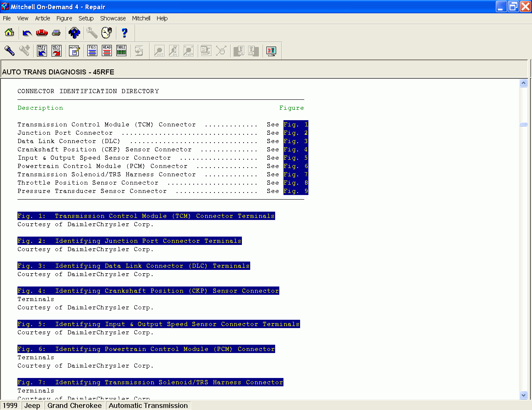Open Fig. 6 Powertrain Control Module Connector link
Screen dimensions: 532x410
coord(146,349)
